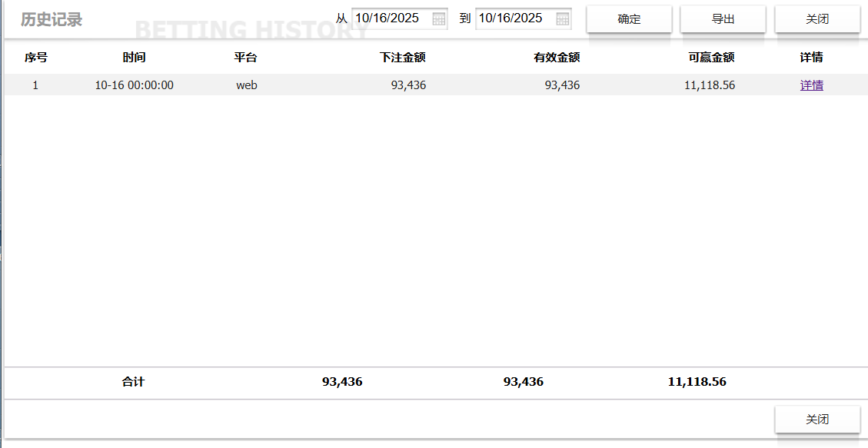Click the 有效金额 valid amount column header
This screenshot has height=448, width=868.
click(557, 57)
